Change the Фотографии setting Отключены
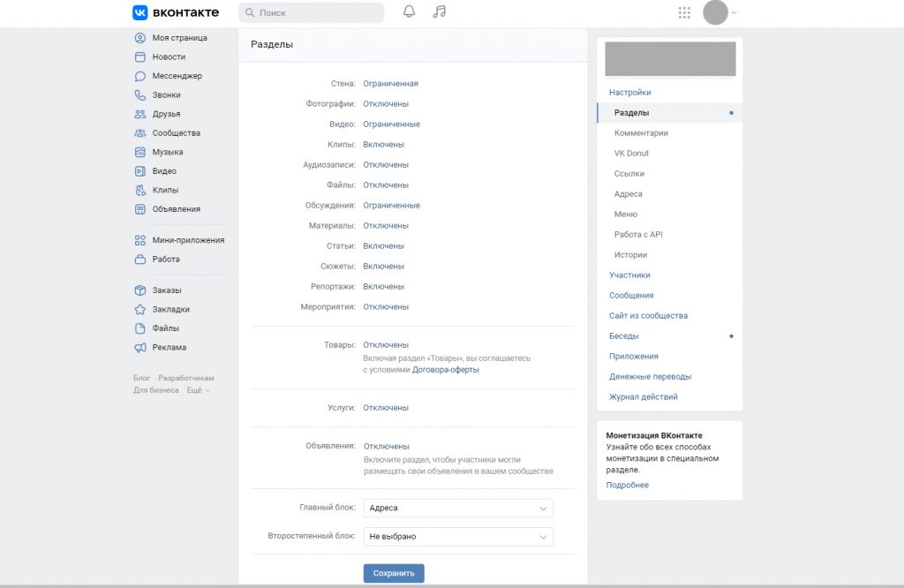904x588 pixels. [x=386, y=104]
